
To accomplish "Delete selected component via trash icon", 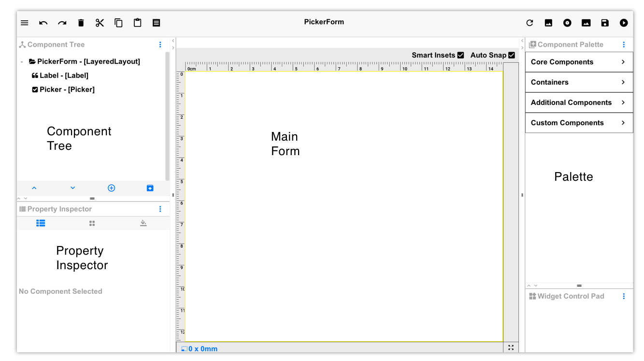I will (81, 22).
